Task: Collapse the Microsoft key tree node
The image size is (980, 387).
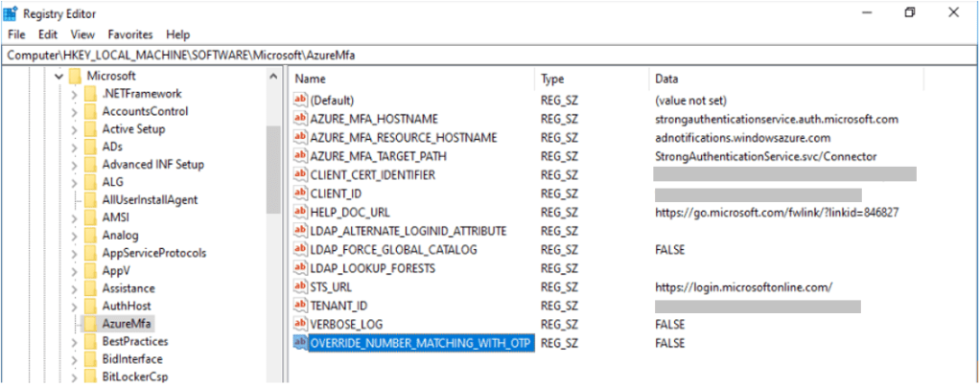Action: [58, 76]
